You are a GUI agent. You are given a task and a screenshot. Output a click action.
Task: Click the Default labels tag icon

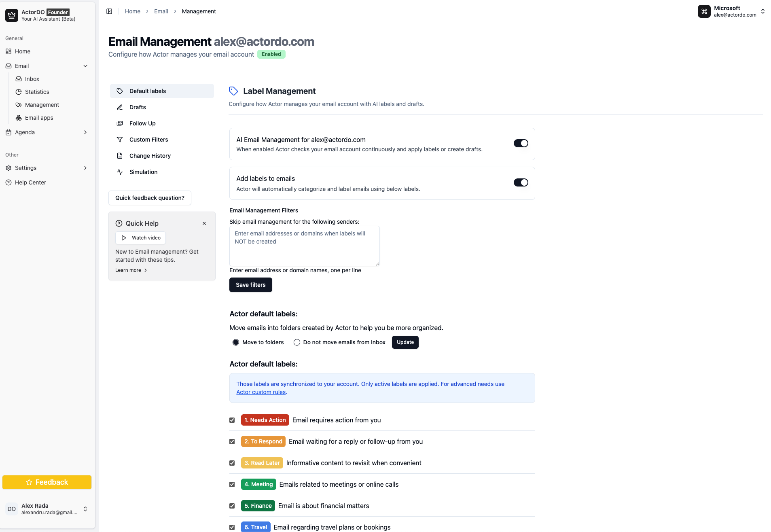(x=120, y=91)
